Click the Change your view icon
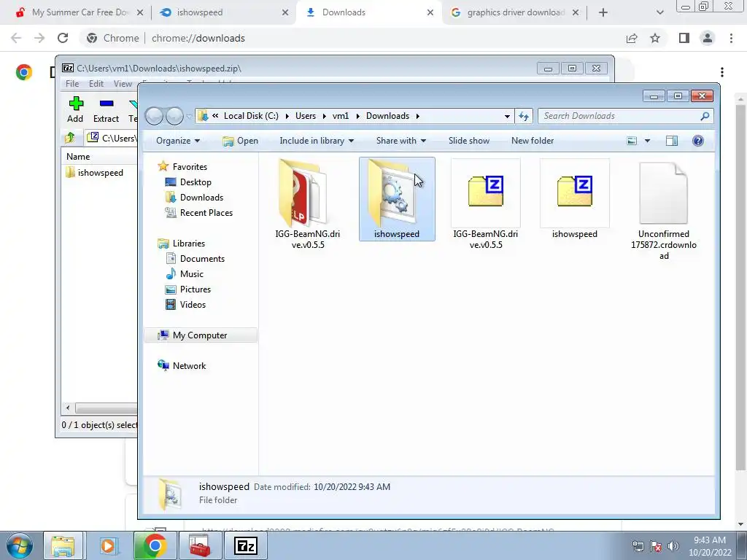This screenshot has width=747, height=560. pyautogui.click(x=632, y=141)
